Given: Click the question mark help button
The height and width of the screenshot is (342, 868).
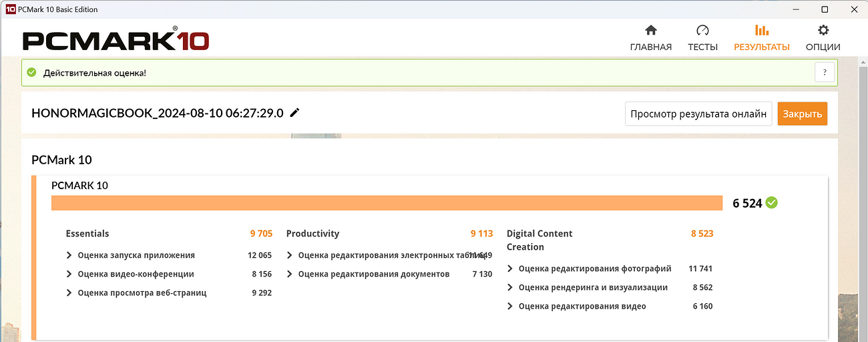Looking at the screenshot, I should 825,72.
